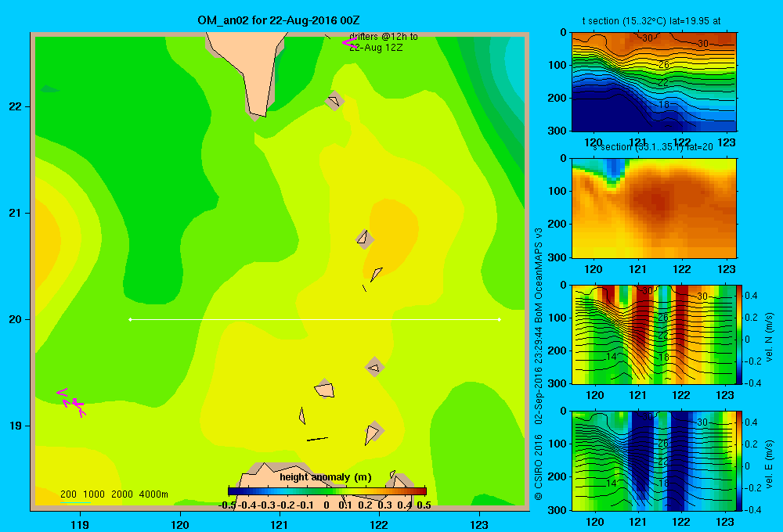Click the main map longitude label "119"

(x=80, y=525)
